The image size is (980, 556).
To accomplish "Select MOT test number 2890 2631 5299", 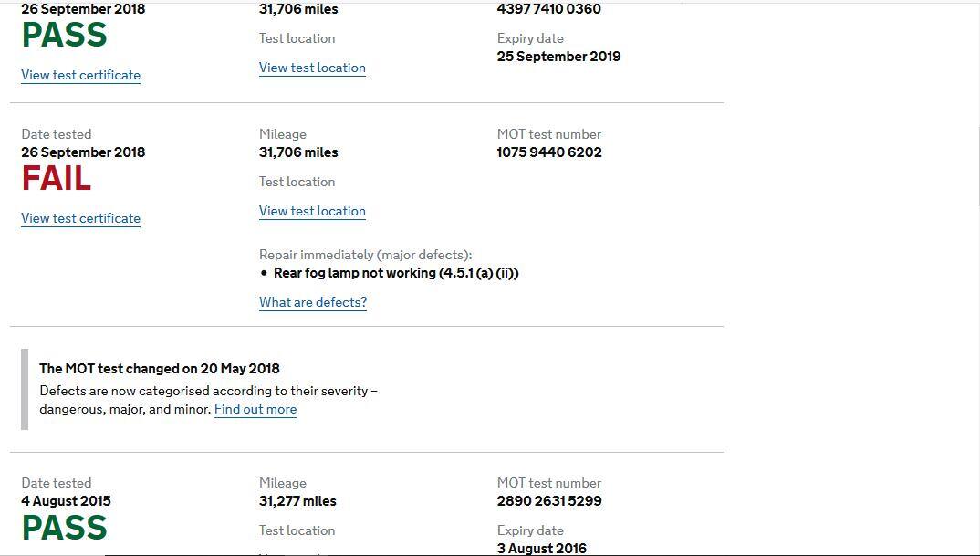I will click(549, 501).
